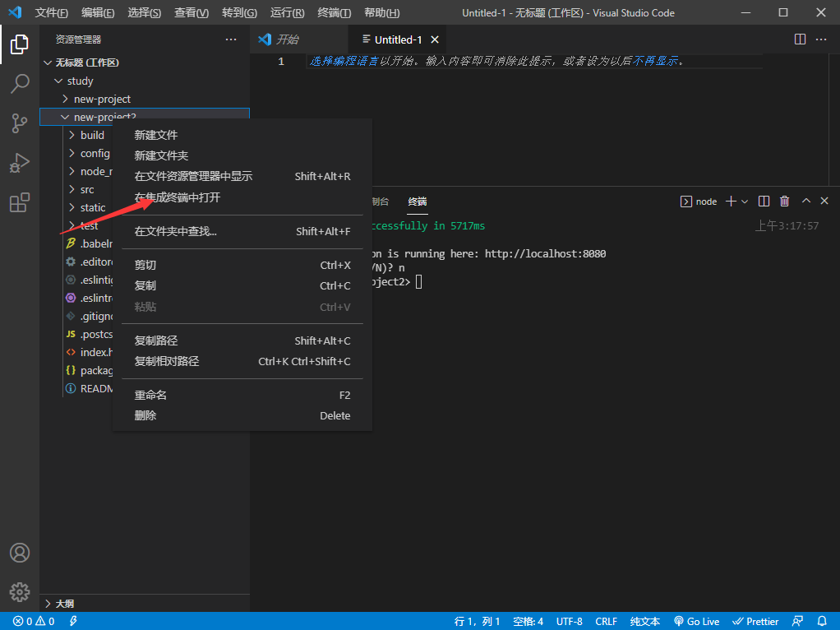Open the Run and Debug view icon
Viewport: 840px width, 630px height.
(19, 163)
